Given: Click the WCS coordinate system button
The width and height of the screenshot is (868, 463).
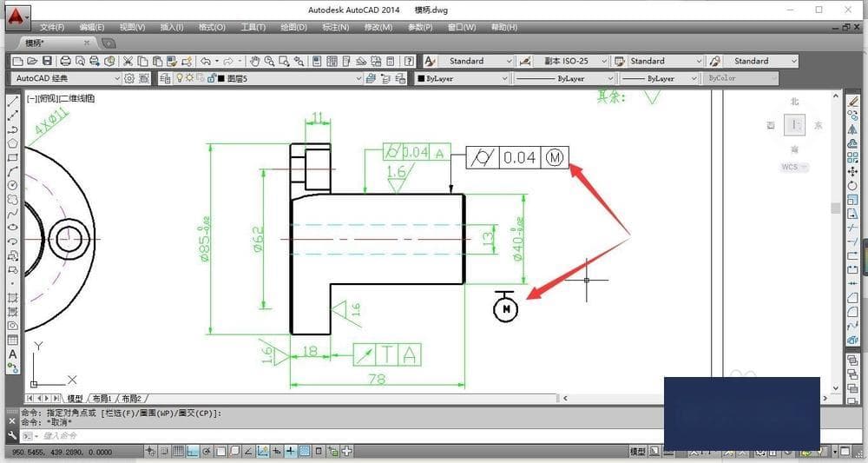Looking at the screenshot, I should click(x=794, y=167).
